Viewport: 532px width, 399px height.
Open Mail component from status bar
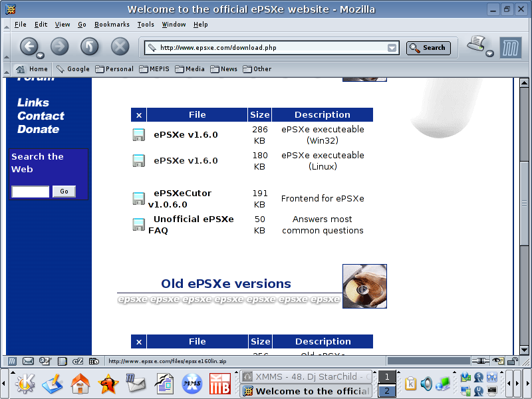tap(28, 361)
